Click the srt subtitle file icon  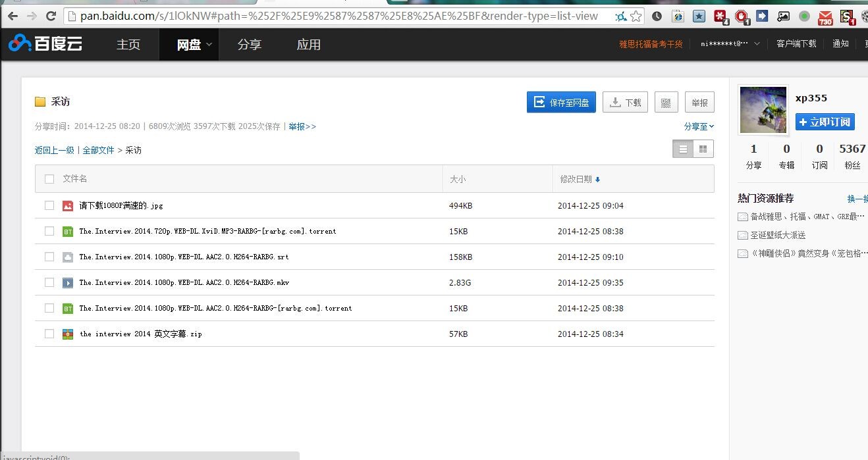coord(67,257)
